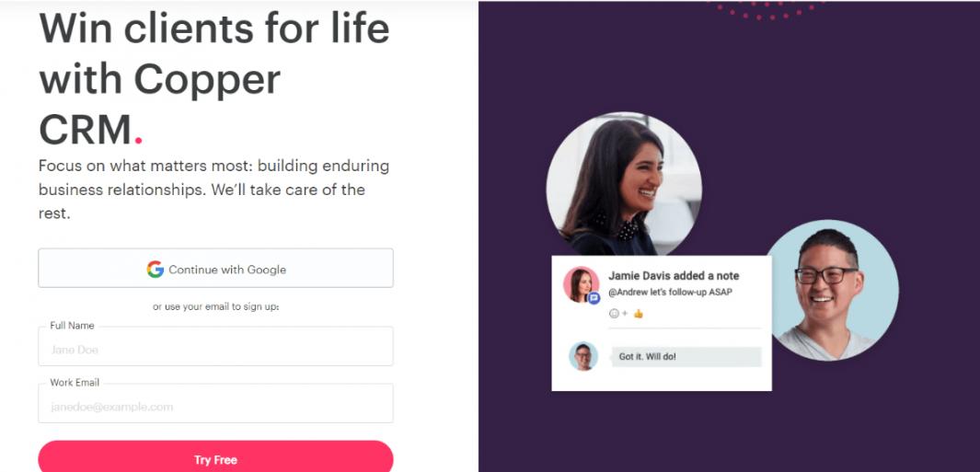
Task: Click the "or use your email to sign up" text
Action: coord(215,307)
